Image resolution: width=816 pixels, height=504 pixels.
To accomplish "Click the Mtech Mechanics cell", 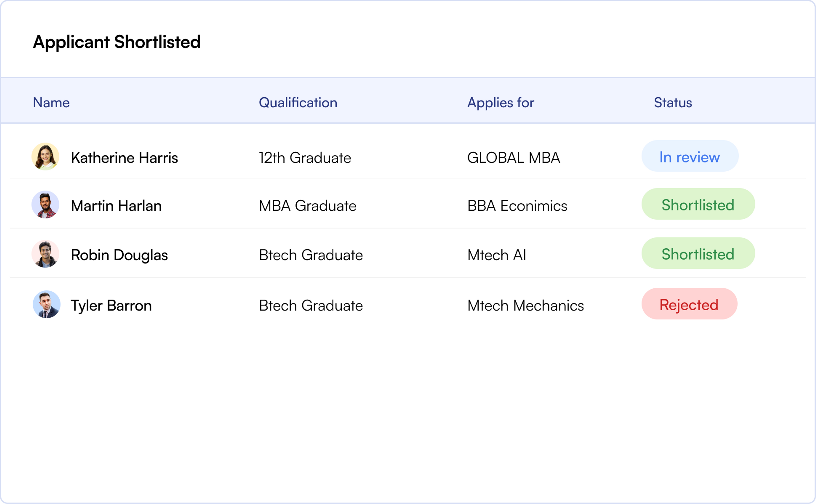I will (526, 305).
